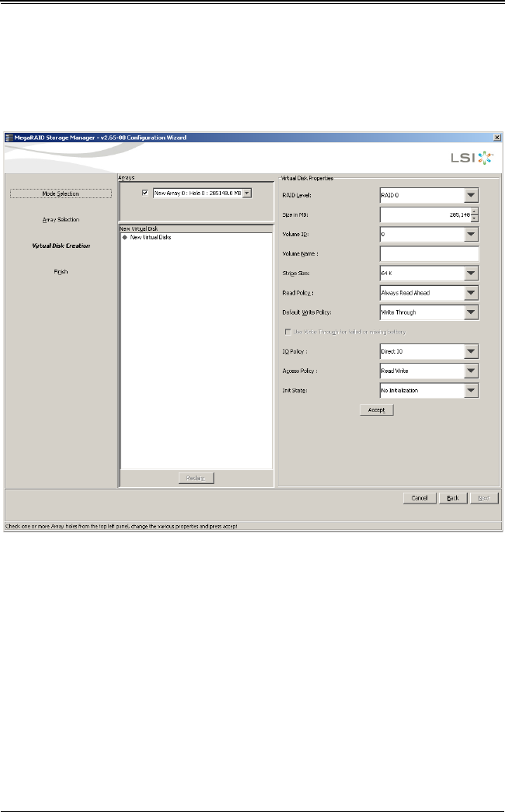
Task: Click the Init State label
Action: pos(294,391)
